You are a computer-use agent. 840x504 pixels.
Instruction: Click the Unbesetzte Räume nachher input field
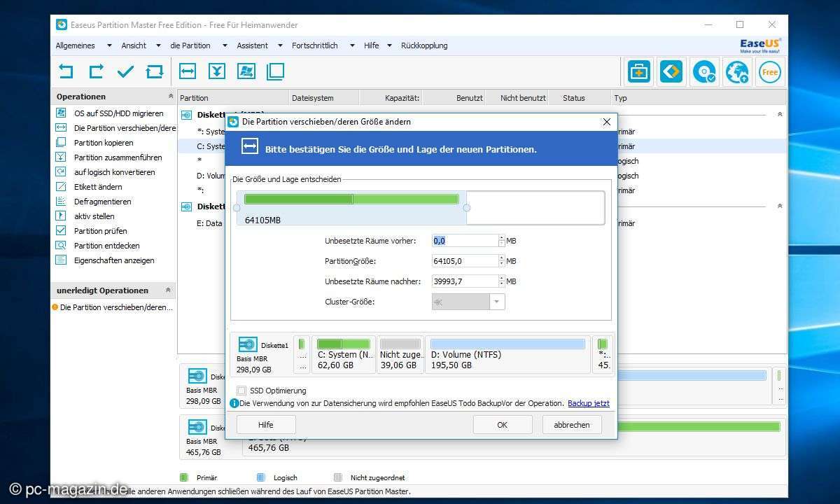tap(465, 281)
